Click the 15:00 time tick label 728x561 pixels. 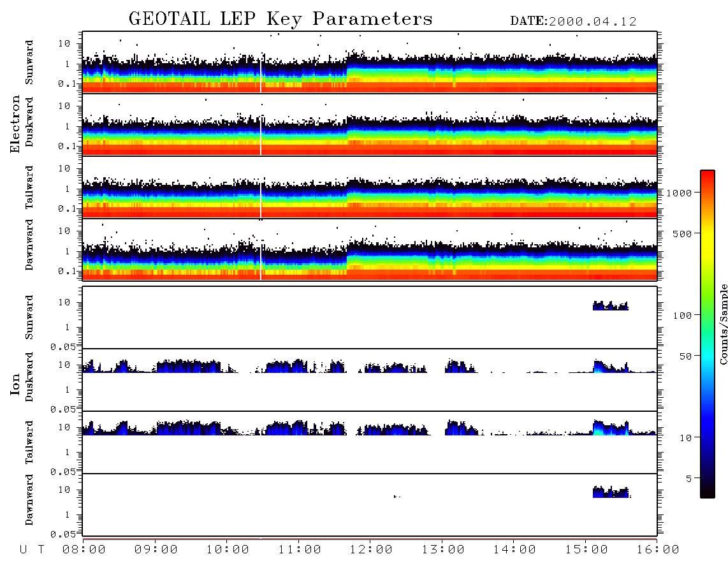click(586, 550)
